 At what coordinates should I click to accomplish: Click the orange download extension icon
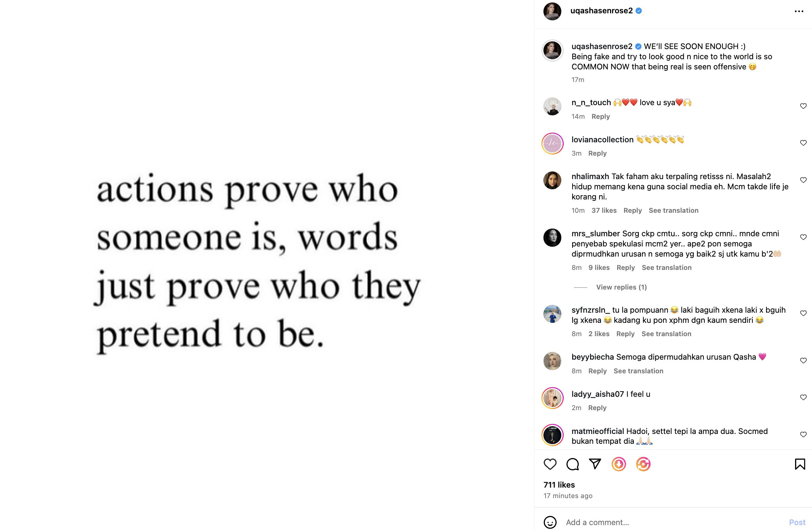tap(618, 464)
